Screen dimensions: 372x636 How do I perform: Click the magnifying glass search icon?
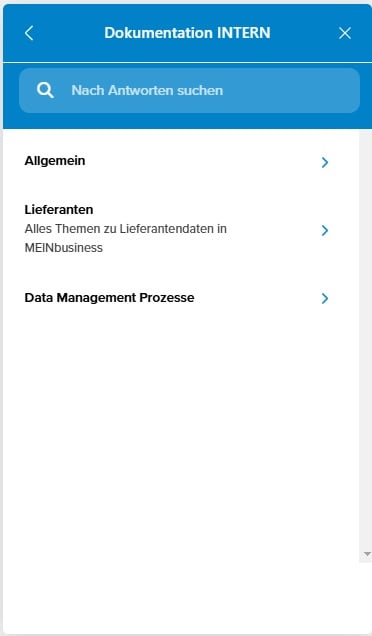(45, 90)
